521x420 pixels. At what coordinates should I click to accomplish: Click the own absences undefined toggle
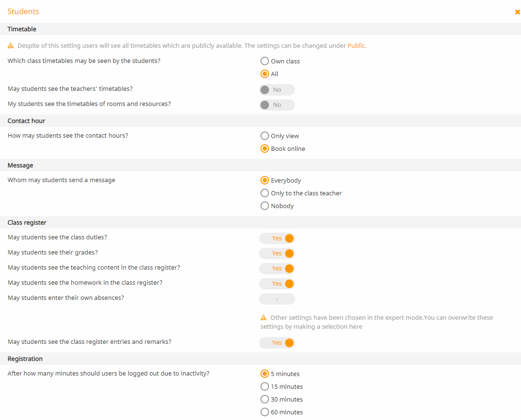(277, 299)
